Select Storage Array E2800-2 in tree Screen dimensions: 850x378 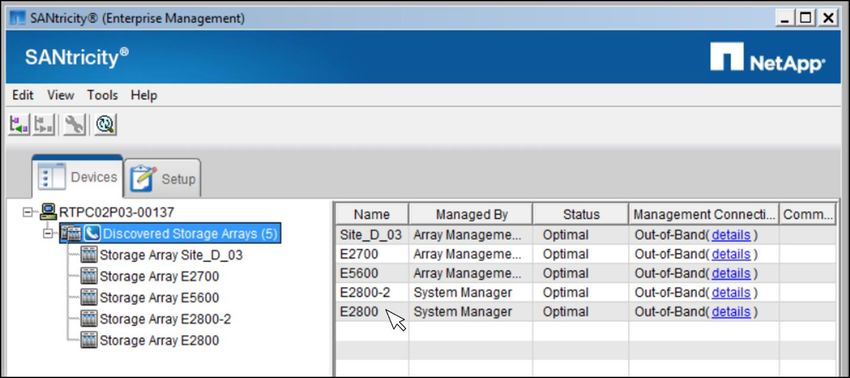pos(165,319)
